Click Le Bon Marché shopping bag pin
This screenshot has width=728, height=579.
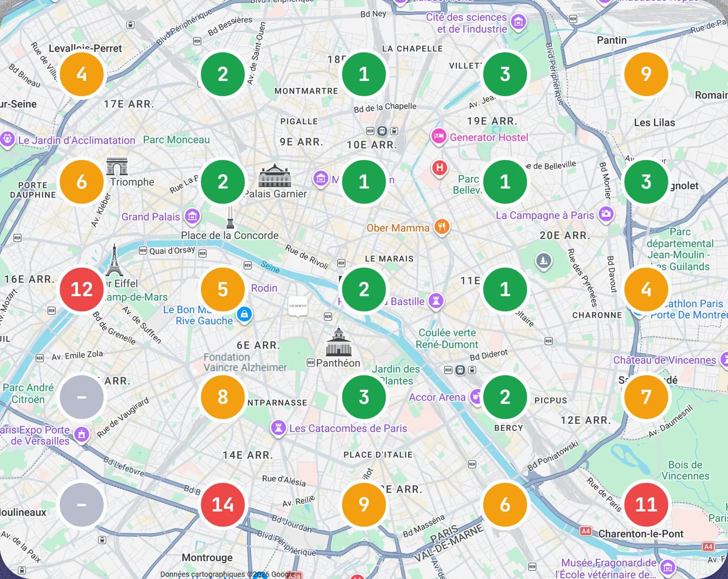[244, 313]
